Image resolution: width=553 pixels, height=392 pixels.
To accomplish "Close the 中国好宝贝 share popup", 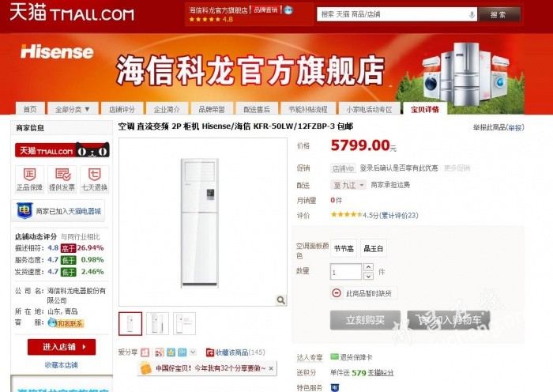I will tap(271, 368).
